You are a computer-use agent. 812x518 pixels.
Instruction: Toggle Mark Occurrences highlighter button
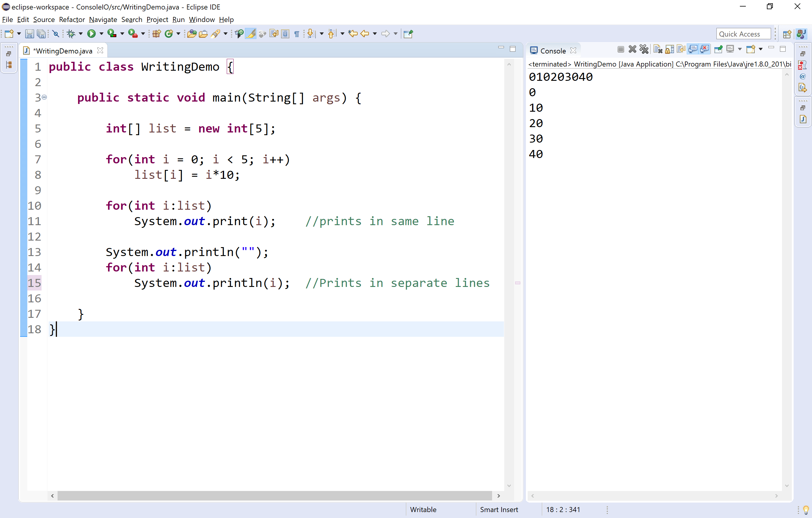251,34
